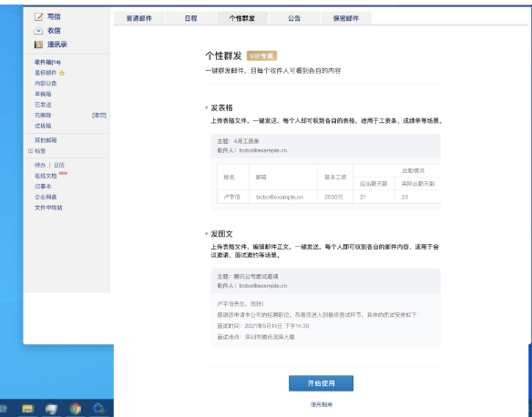Screen dimensions: 532x417
Task: Open the 待办 link
Action: click(x=40, y=165)
